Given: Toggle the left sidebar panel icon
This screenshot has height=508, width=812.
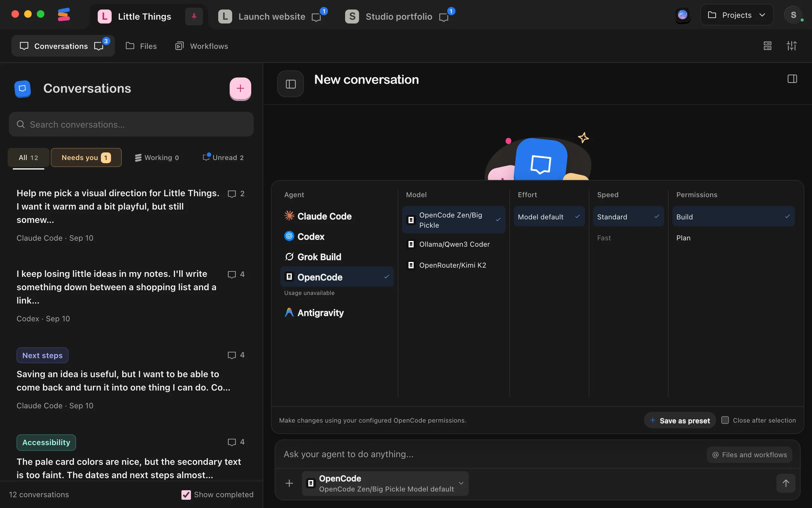Looking at the screenshot, I should tap(291, 84).
